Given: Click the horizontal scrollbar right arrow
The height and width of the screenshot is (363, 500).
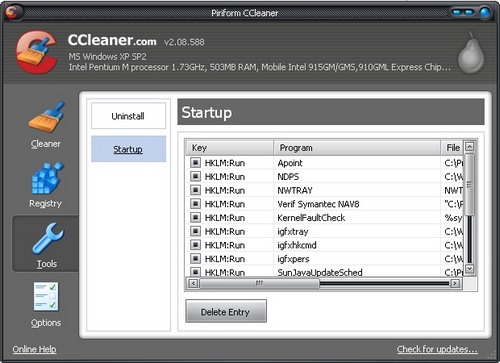Looking at the screenshot, I should [455, 283].
